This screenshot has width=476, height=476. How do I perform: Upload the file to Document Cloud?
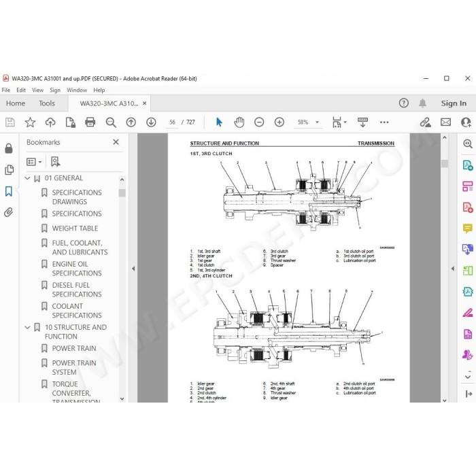(50, 122)
